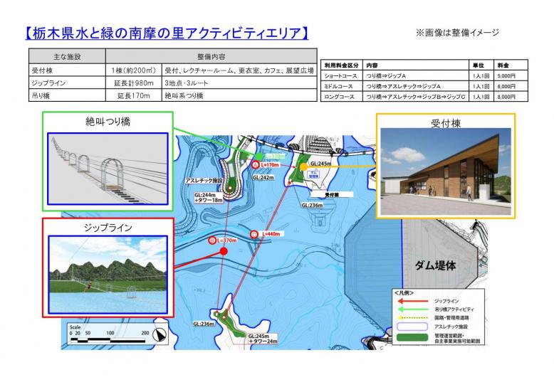Click the circled A zipline route marker

click(x=255, y=164)
